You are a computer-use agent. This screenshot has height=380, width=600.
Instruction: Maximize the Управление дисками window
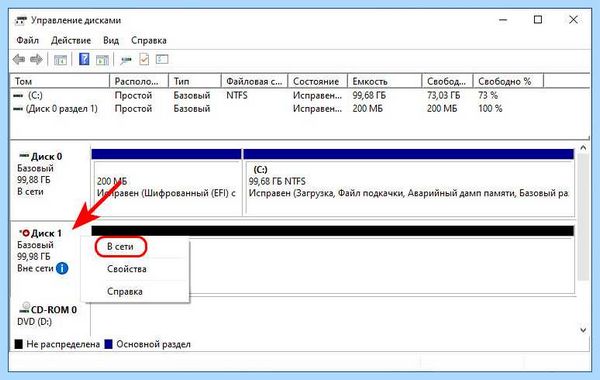pos(538,20)
